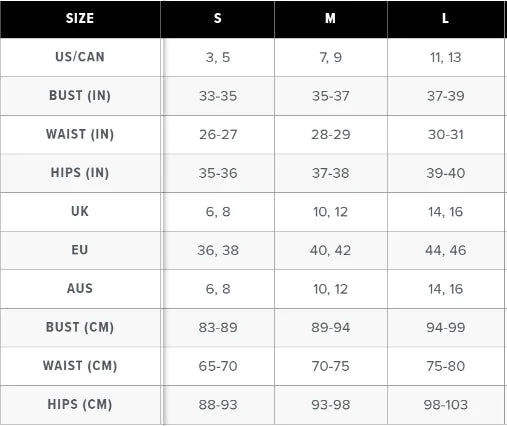Screen dimensions: 507x426
Task: Click the UK row label
Action: click(80, 211)
